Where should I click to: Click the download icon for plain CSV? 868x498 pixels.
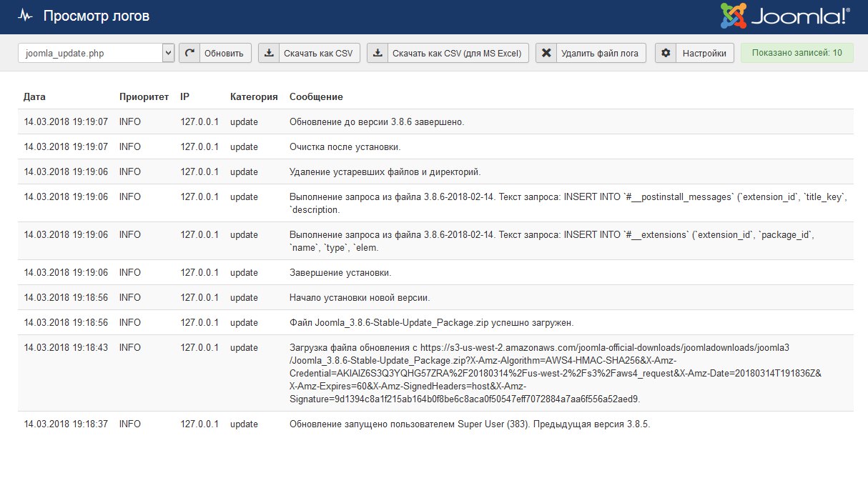[269, 53]
